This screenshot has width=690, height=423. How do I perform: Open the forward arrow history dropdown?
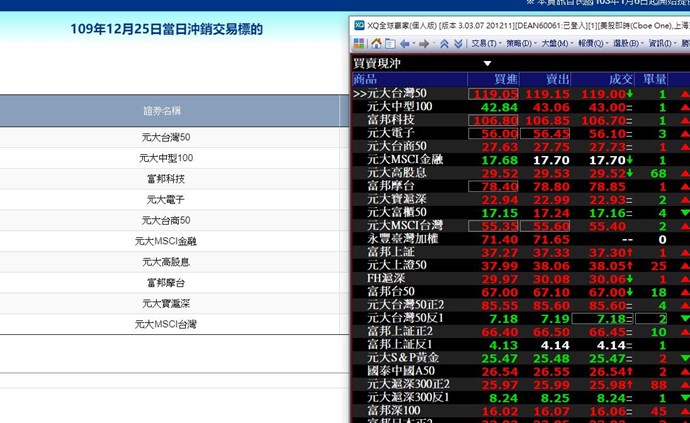tap(433, 44)
